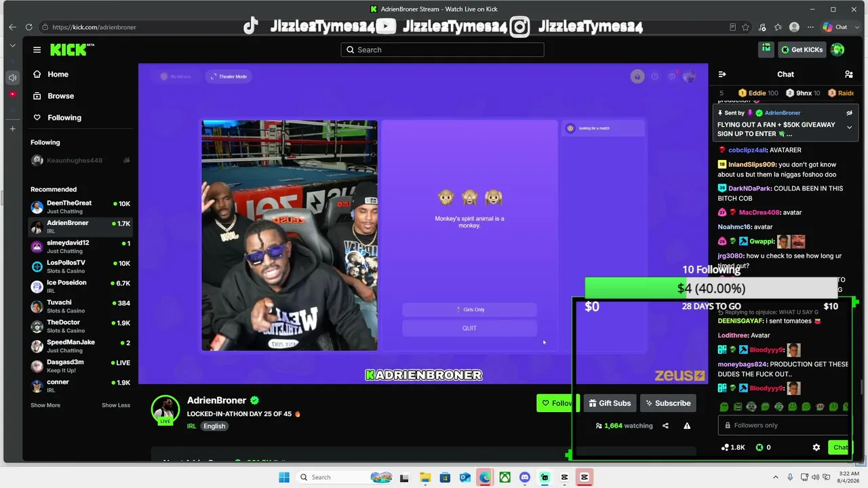The height and width of the screenshot is (488, 868).
Task: Open Browse in the sidebar
Action: point(54,96)
